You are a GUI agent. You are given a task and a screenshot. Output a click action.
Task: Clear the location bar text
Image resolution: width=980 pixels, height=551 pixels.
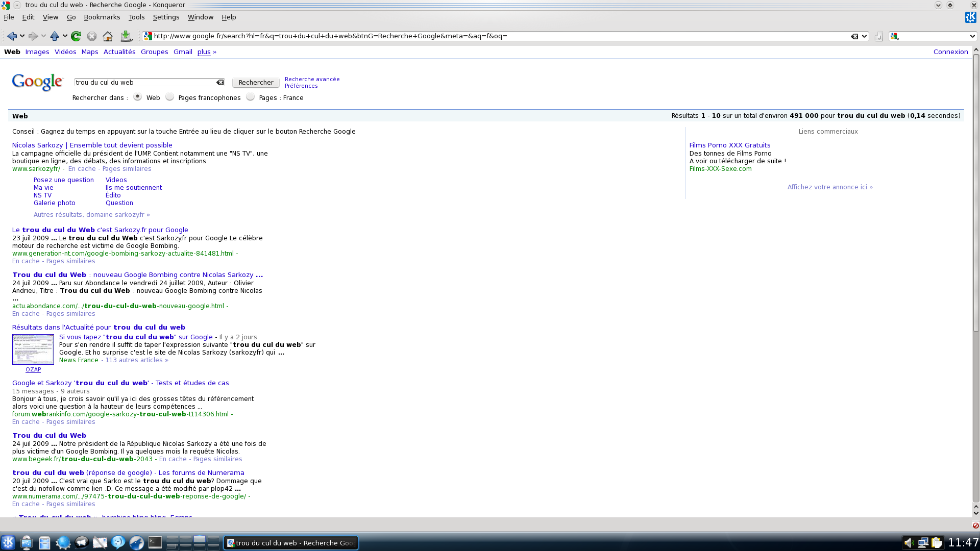[x=854, y=36]
